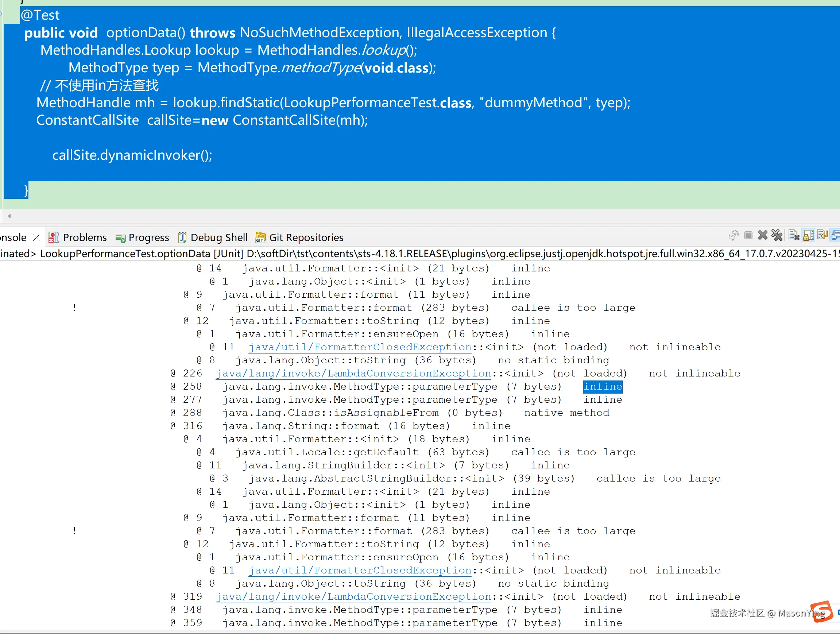Toggle the Scroll Lock icon

tap(809, 236)
